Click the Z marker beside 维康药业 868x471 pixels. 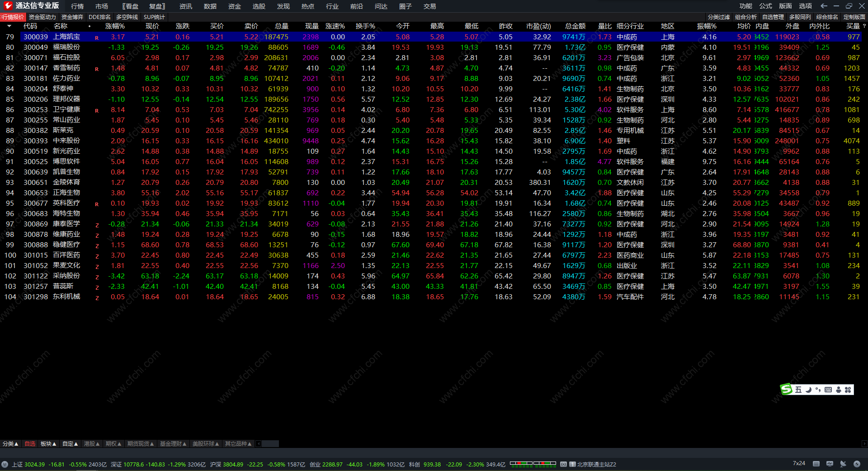(97, 235)
